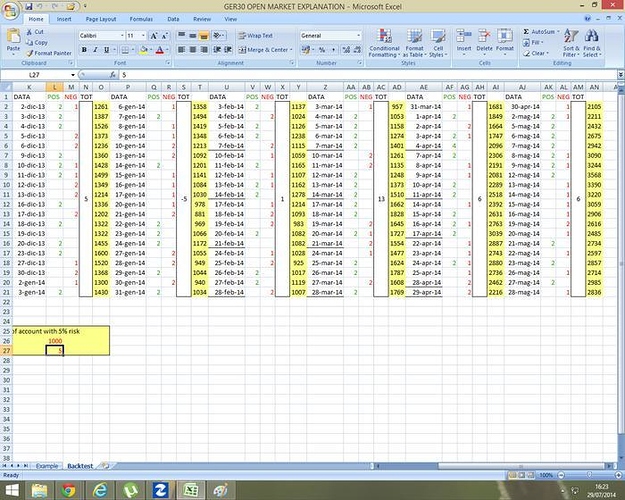Open the Windows Start button
Image resolution: width=625 pixels, height=500 pixels.
point(12,490)
